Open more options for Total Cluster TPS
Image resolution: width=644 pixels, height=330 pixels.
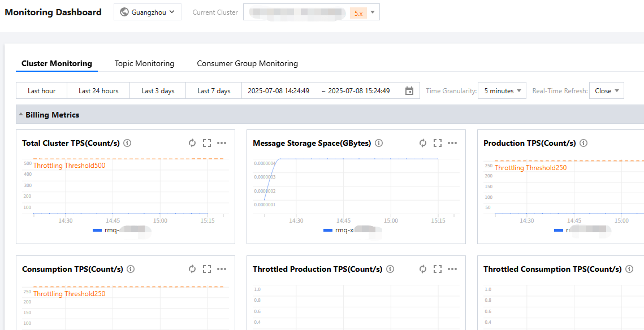(222, 144)
